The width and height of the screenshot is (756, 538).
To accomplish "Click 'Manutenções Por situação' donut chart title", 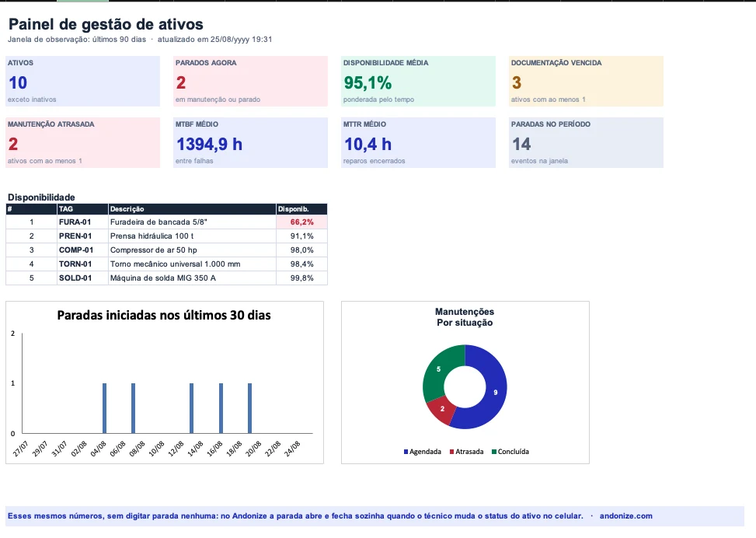I will pos(465,317).
